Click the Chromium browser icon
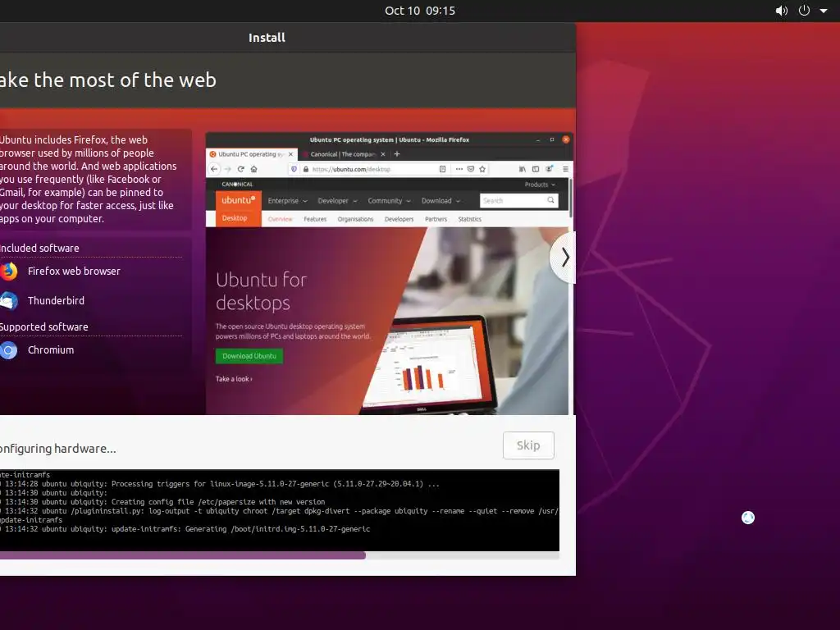The image size is (840, 630). 8,350
